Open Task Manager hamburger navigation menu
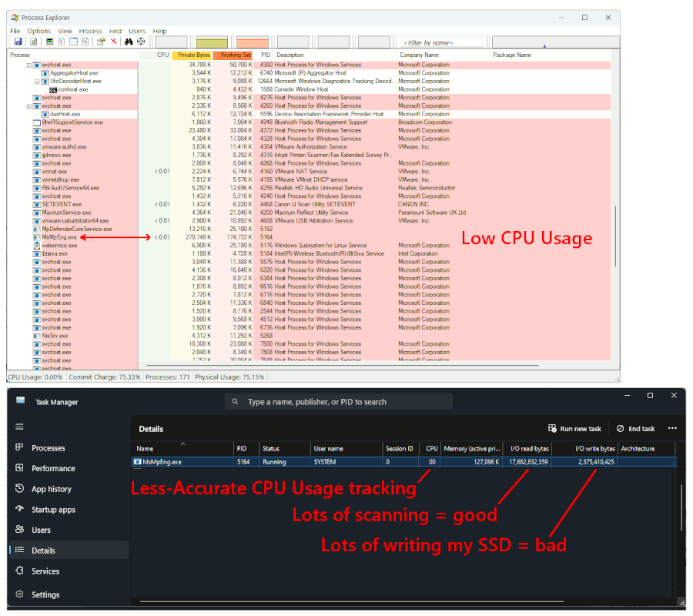693x616 pixels. pyautogui.click(x=19, y=427)
